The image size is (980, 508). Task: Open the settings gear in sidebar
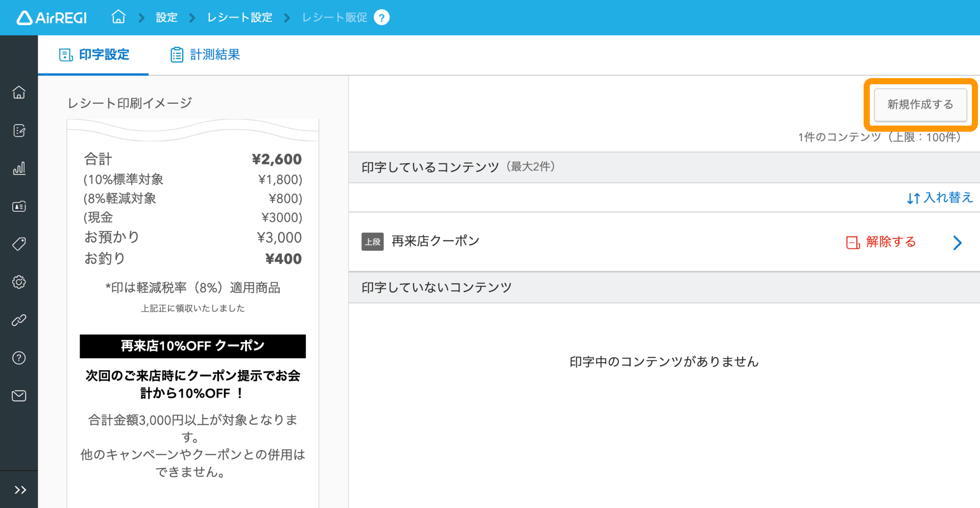[x=19, y=282]
